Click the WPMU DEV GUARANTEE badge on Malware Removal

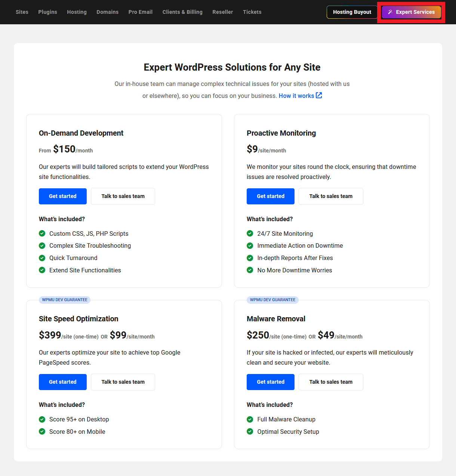(x=272, y=300)
